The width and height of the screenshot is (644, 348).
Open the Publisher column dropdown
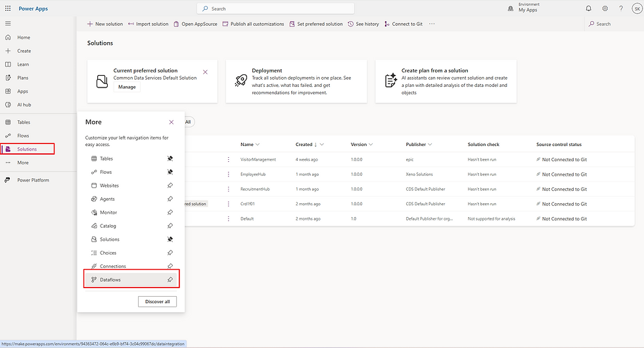[x=430, y=144]
